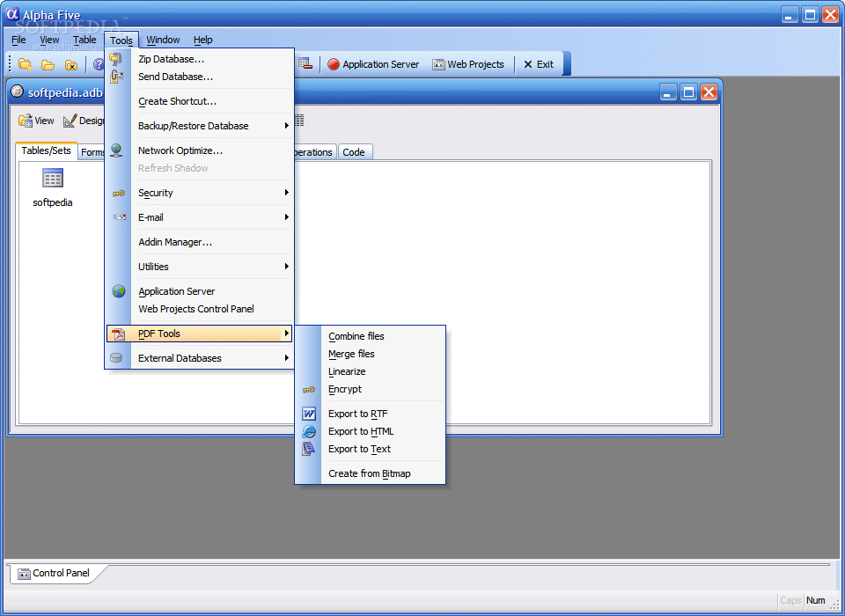Click the View icon in the database window

tap(26, 121)
